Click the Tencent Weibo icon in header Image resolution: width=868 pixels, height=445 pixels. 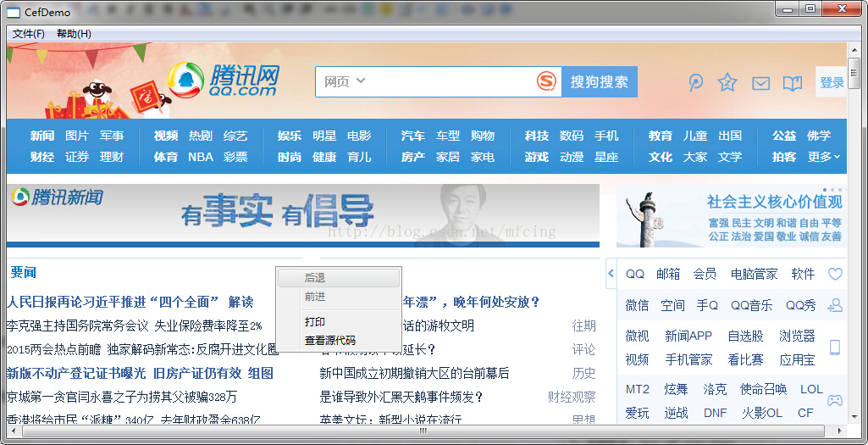coord(696,82)
